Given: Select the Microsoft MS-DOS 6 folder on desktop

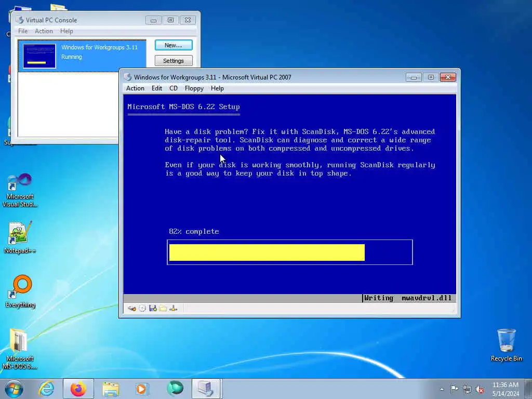Looking at the screenshot, I should pyautogui.click(x=20, y=349).
